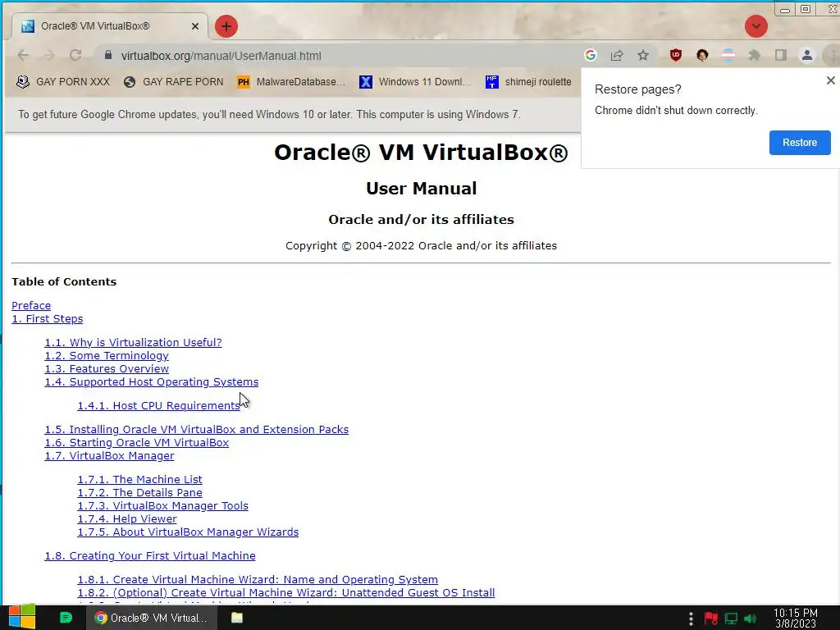Open 1.7.3. VirtualBox Manager Tools link
This screenshot has height=630, width=840.
163,505
